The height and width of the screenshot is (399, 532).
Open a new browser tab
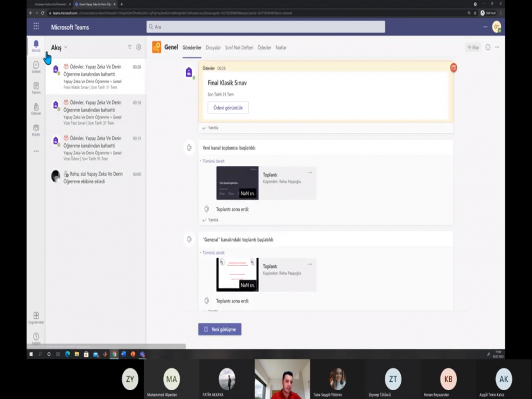121,4
